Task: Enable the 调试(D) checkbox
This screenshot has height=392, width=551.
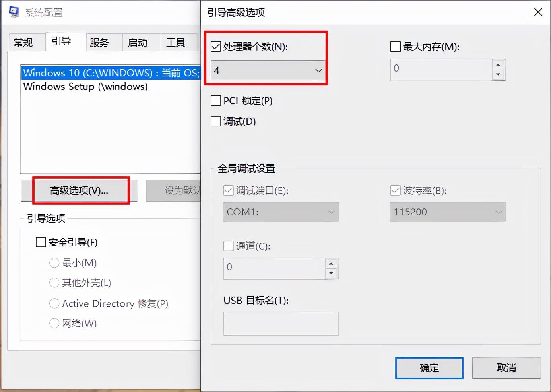Action: [x=216, y=121]
